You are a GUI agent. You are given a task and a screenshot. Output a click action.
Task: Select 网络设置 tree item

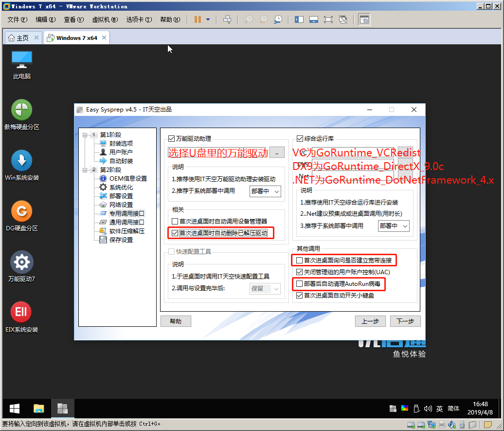121,205
